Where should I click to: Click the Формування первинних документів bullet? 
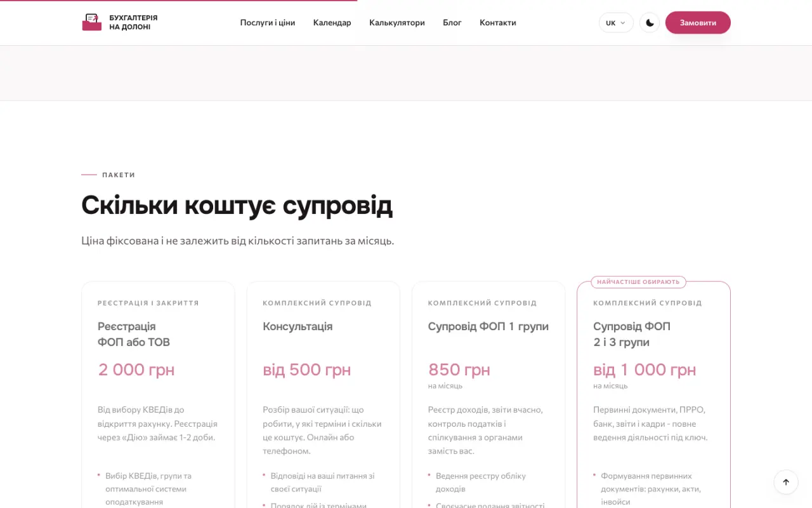(651, 489)
